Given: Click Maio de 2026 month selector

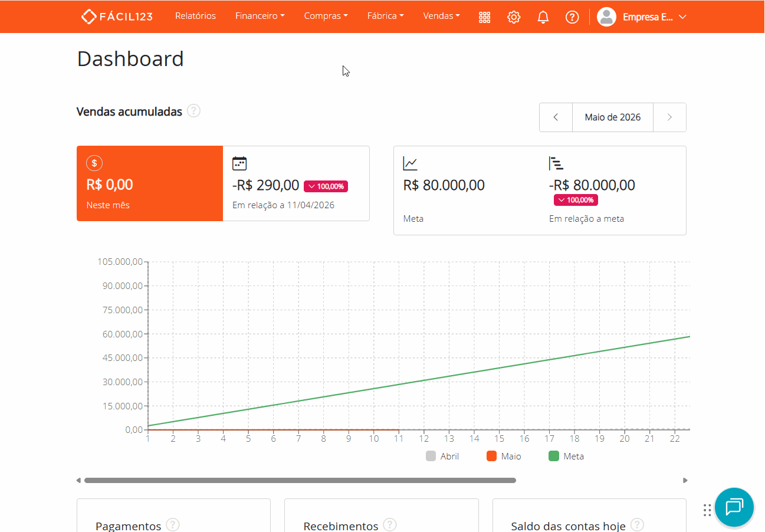Looking at the screenshot, I should pyautogui.click(x=613, y=117).
